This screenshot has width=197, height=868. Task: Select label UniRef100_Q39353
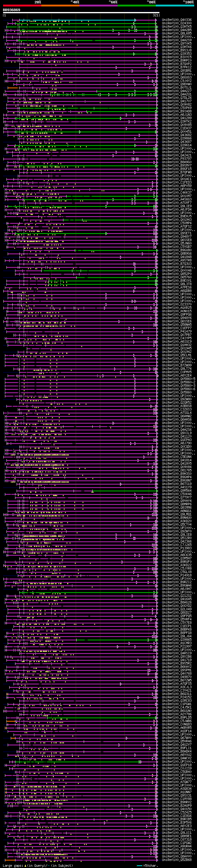[176, 54]
